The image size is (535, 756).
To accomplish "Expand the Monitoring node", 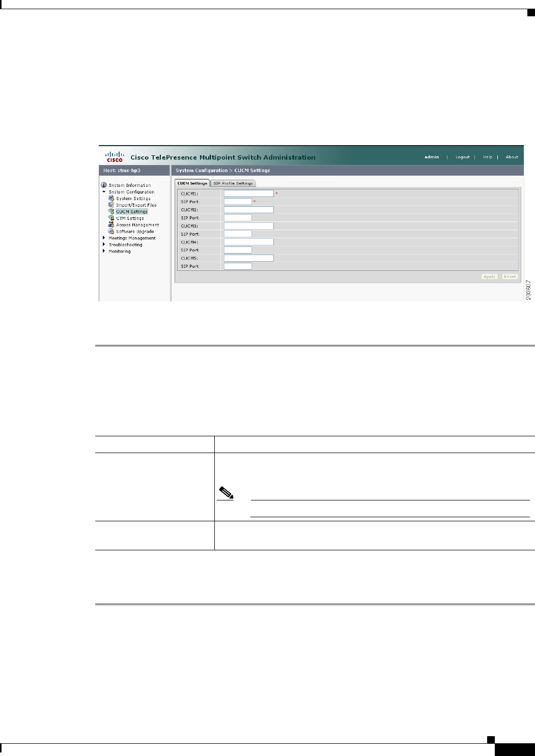I will click(104, 251).
